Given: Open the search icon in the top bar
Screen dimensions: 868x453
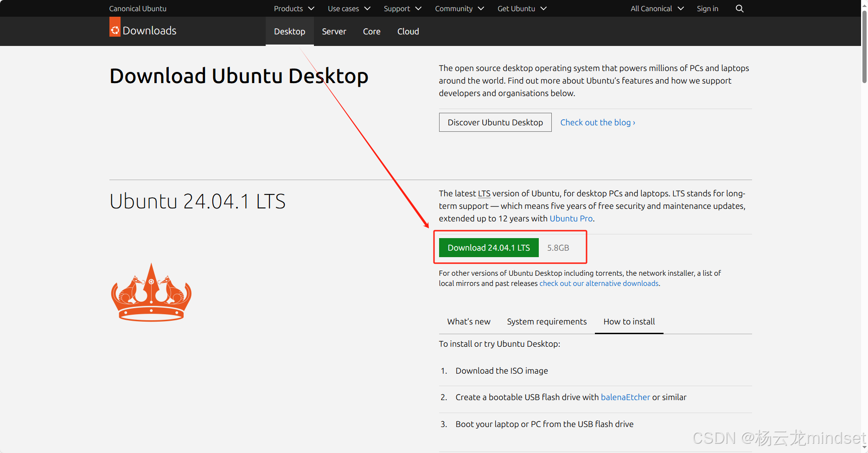Looking at the screenshot, I should click(739, 8).
